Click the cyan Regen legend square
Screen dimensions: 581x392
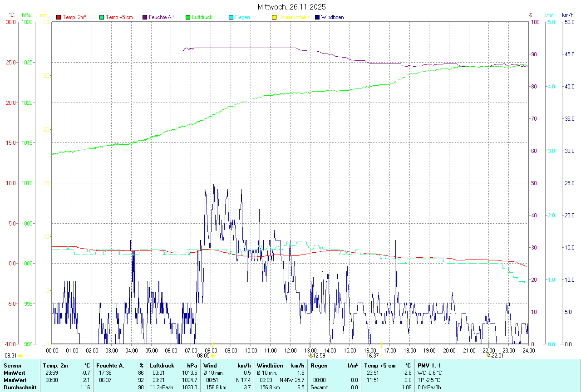pyautogui.click(x=231, y=17)
